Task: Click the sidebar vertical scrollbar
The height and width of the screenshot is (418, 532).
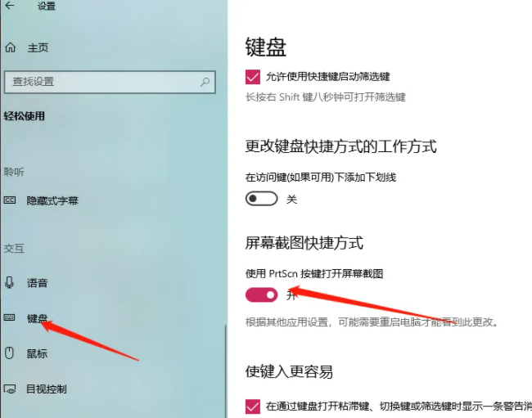Action: (x=225, y=371)
